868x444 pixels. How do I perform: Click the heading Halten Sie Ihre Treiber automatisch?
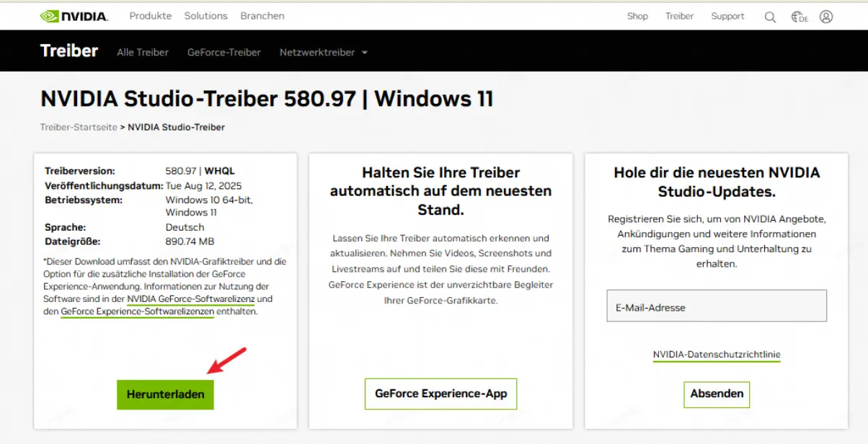(441, 191)
